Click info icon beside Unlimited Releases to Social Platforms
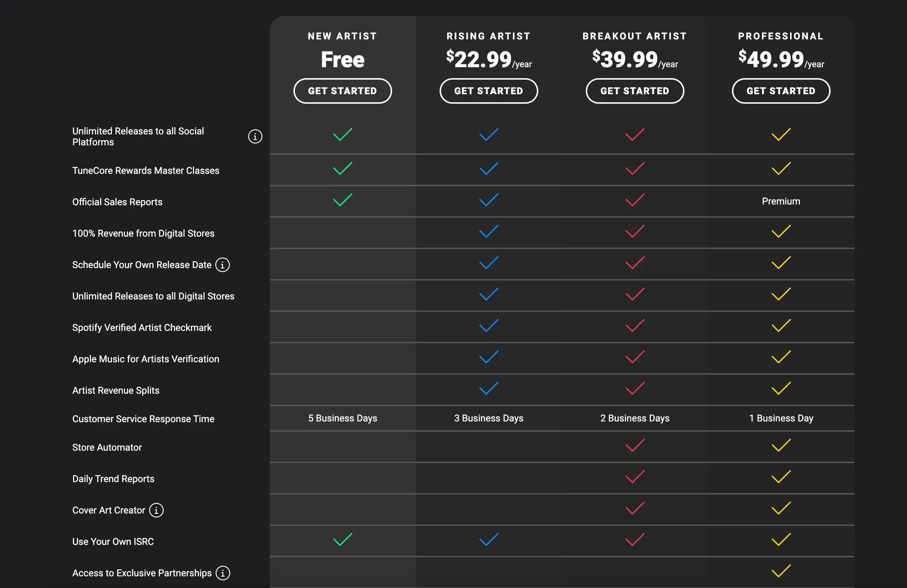Viewport: 907px width, 588px height. point(255,136)
